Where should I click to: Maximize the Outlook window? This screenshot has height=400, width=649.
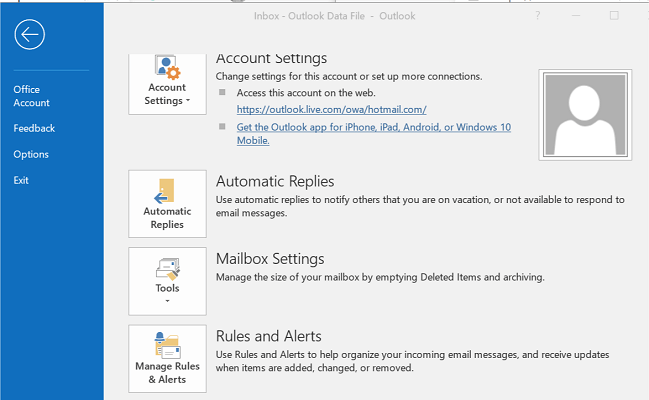614,16
